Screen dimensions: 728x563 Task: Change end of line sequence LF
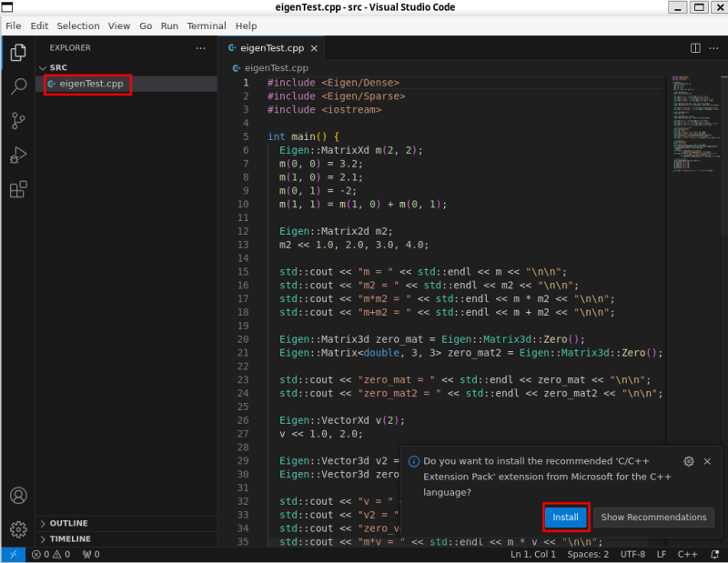[x=662, y=554]
